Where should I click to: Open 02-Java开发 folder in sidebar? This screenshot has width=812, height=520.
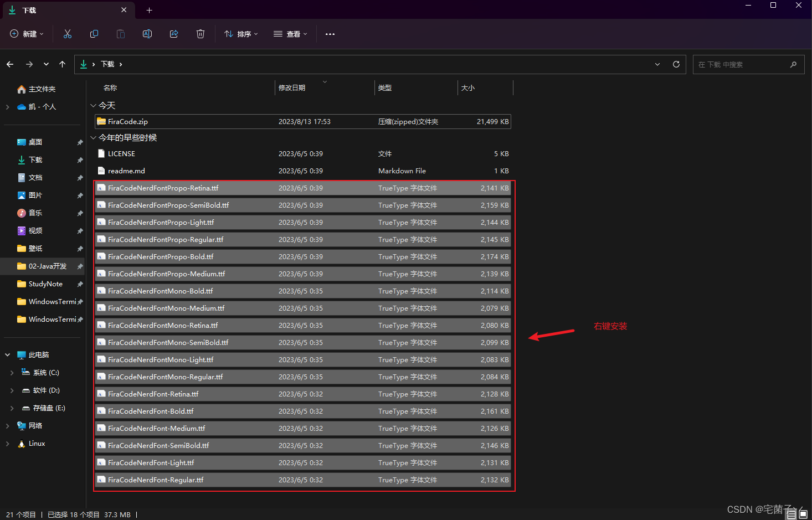(42, 266)
